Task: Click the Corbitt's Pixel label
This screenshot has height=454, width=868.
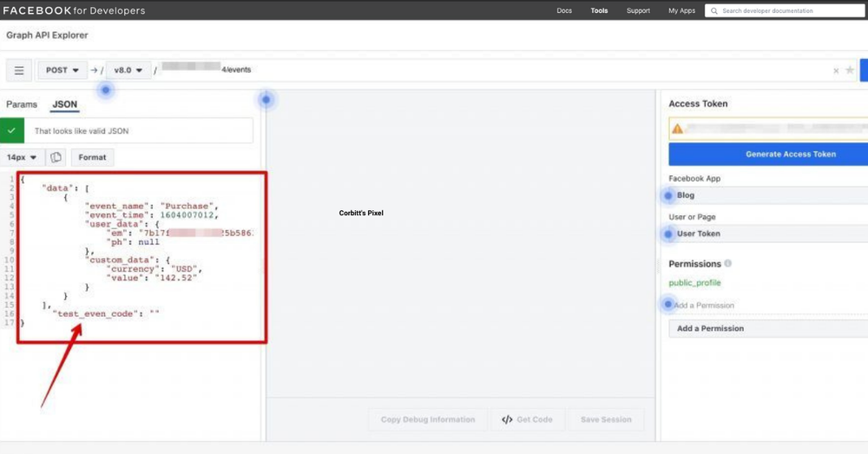Action: click(361, 213)
